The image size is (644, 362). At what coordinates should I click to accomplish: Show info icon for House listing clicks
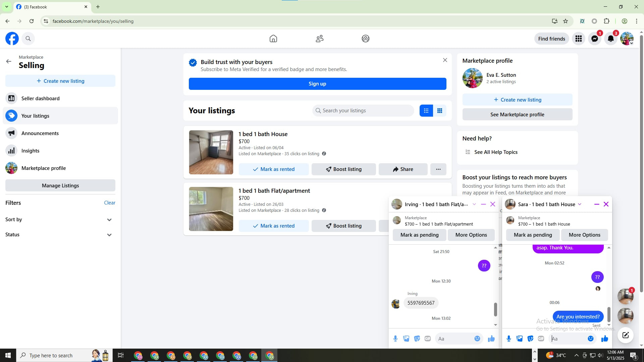[324, 154]
